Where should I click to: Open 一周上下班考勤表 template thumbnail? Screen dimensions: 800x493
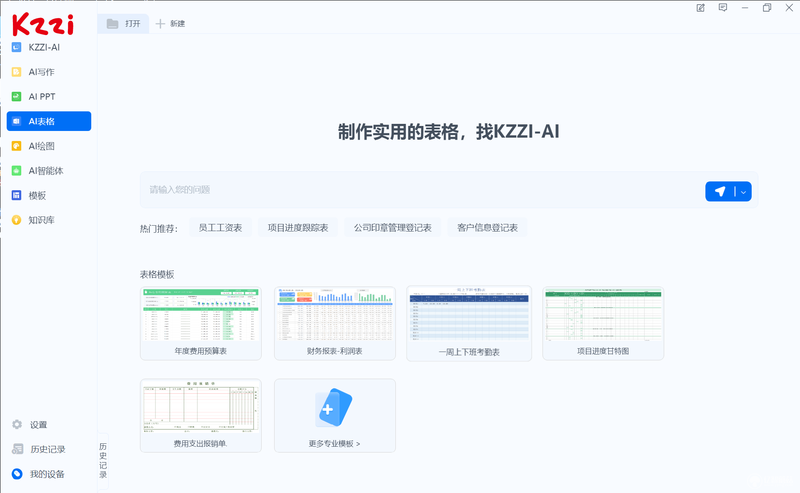469,315
